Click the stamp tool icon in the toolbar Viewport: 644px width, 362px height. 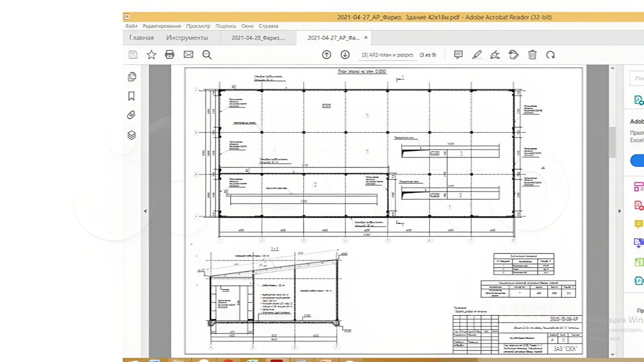(514, 55)
